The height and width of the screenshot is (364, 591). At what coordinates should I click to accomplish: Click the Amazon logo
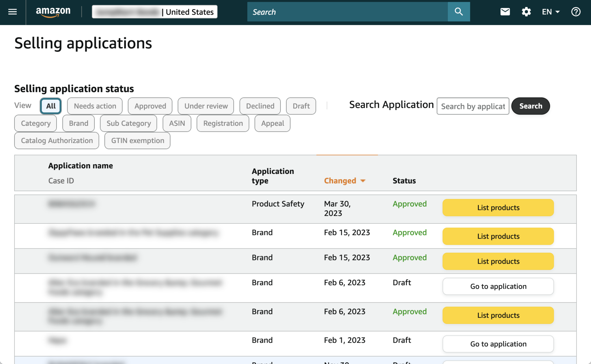53,12
